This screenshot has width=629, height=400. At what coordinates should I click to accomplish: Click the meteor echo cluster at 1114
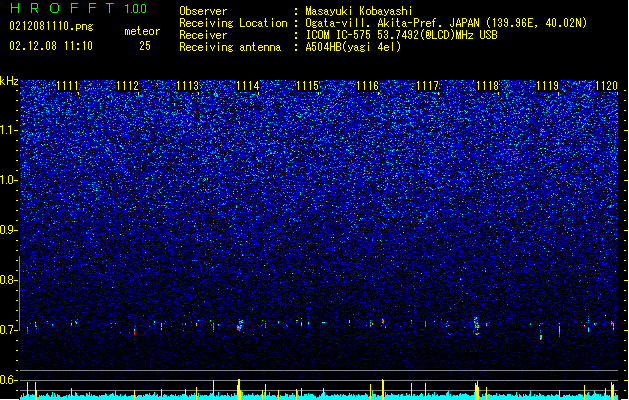240,325
